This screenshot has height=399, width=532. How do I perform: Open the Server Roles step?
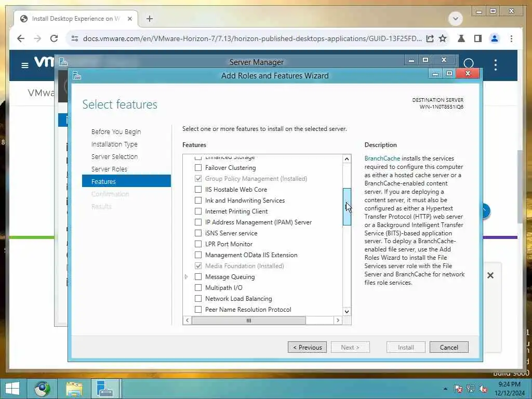click(x=109, y=169)
